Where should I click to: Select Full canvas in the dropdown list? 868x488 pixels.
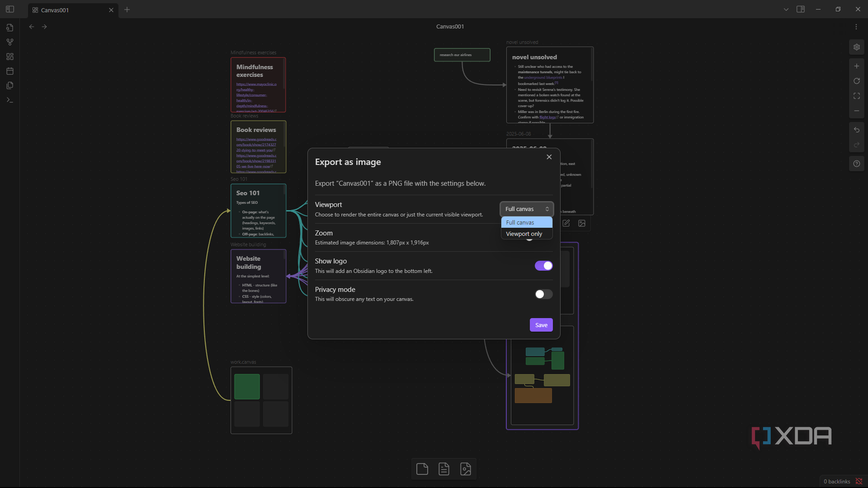pos(527,223)
